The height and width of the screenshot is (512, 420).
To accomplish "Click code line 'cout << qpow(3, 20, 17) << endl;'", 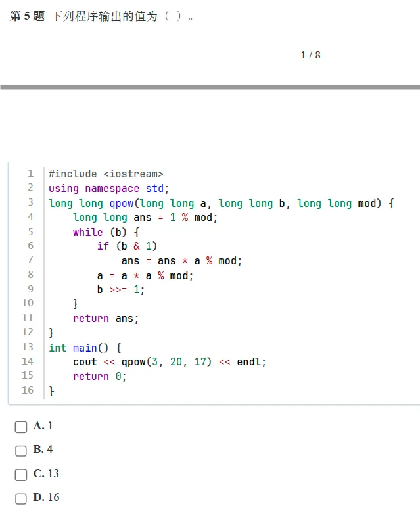I will (x=170, y=361).
